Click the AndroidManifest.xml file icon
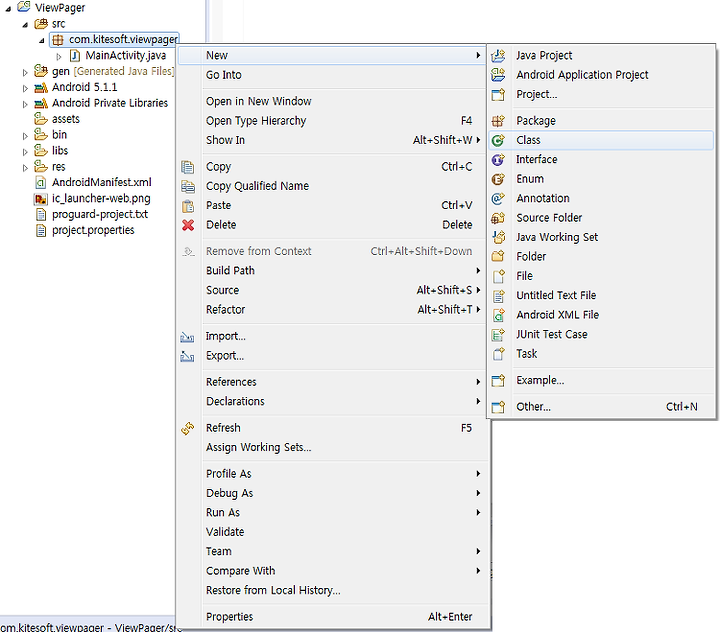The height and width of the screenshot is (632, 720). pyautogui.click(x=41, y=182)
